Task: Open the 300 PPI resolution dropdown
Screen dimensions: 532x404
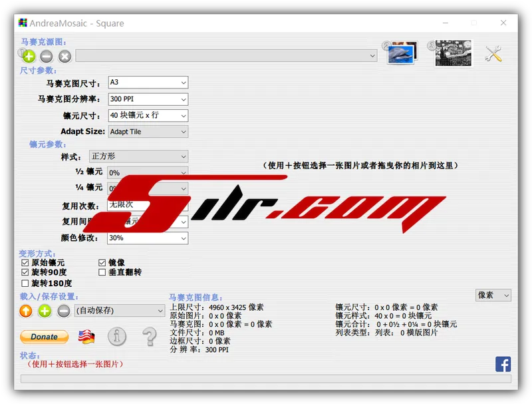Action: [148, 99]
